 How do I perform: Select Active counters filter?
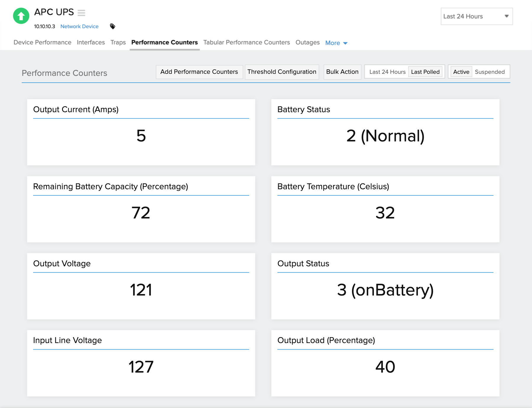461,72
